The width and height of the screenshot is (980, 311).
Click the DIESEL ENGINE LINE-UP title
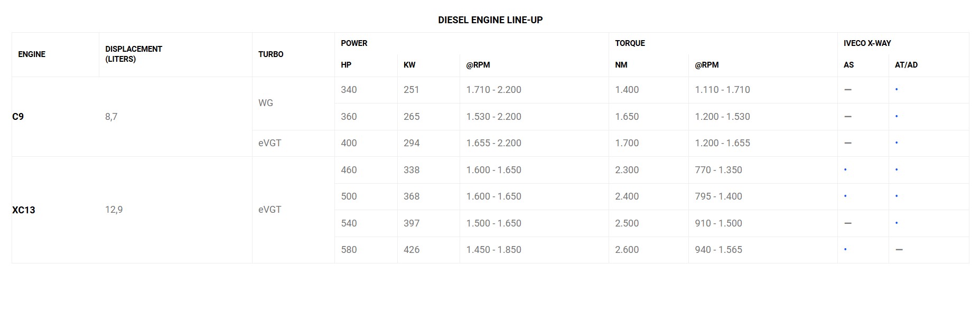pyautogui.click(x=490, y=20)
